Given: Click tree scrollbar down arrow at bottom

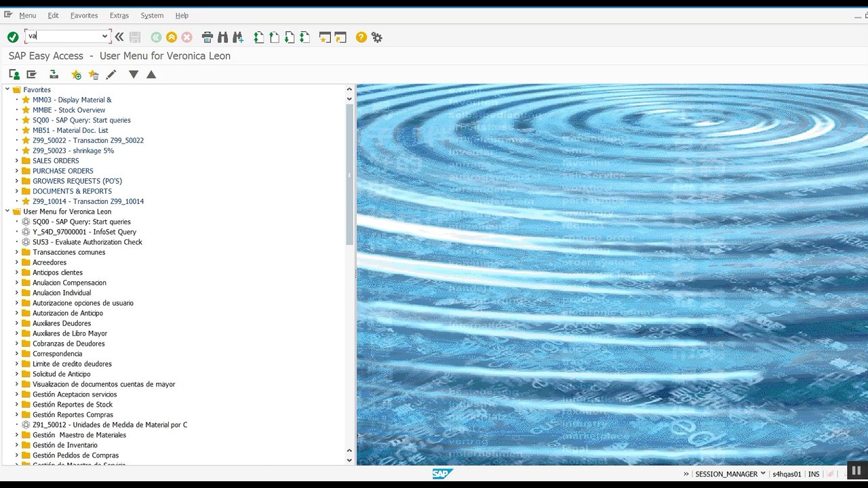Looking at the screenshot, I should 349,460.
